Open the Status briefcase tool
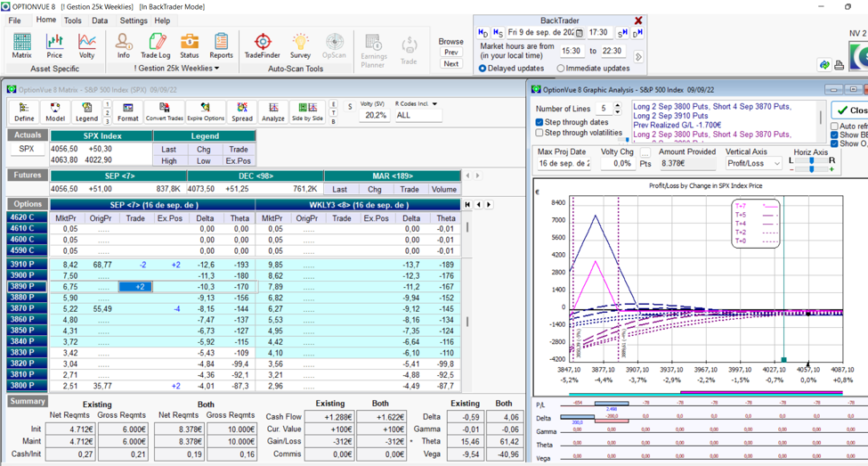 [x=189, y=45]
